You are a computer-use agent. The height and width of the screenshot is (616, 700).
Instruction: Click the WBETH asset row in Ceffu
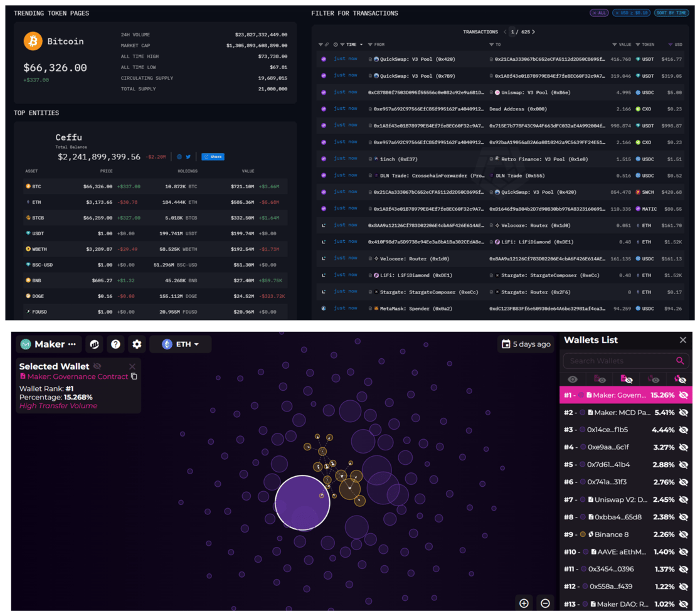point(156,249)
